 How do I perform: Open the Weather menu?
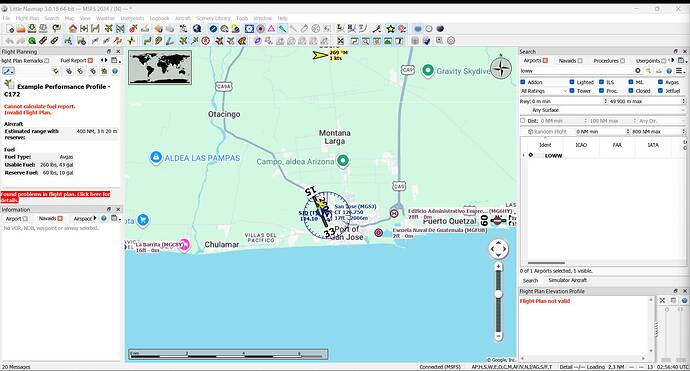tap(105, 18)
